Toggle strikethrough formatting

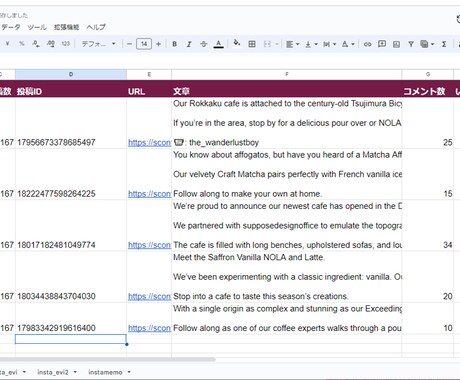(204, 44)
